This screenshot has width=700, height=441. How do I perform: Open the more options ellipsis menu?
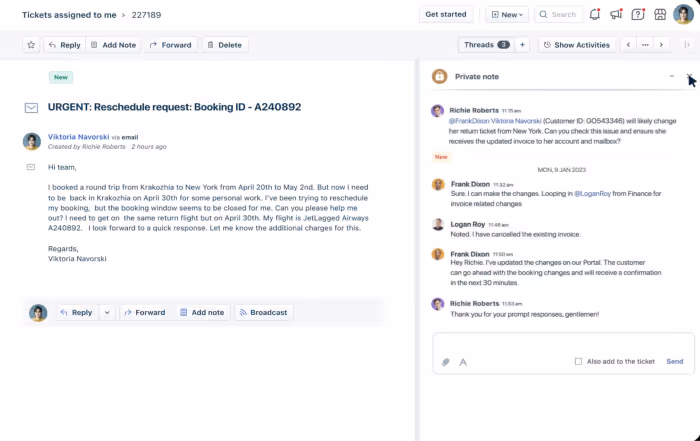[x=645, y=45]
